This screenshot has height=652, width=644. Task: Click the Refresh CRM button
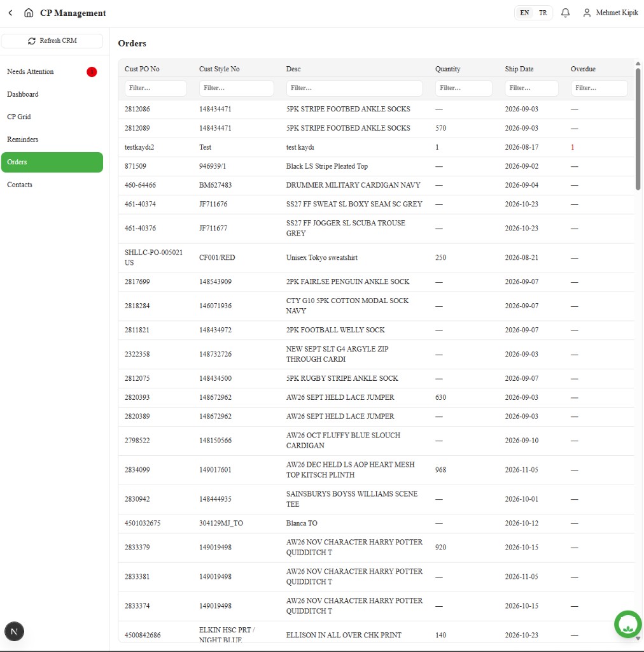click(x=52, y=41)
